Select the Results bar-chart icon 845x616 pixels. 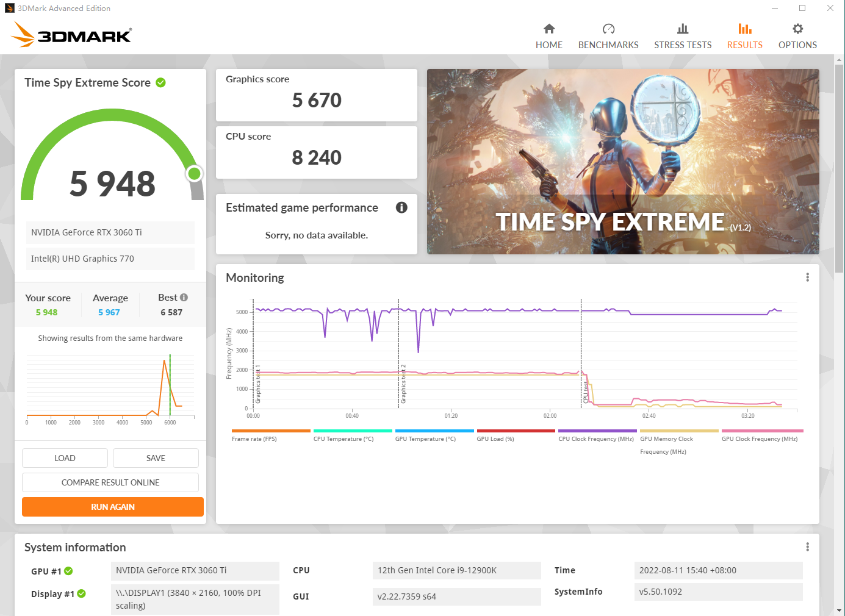pyautogui.click(x=744, y=28)
